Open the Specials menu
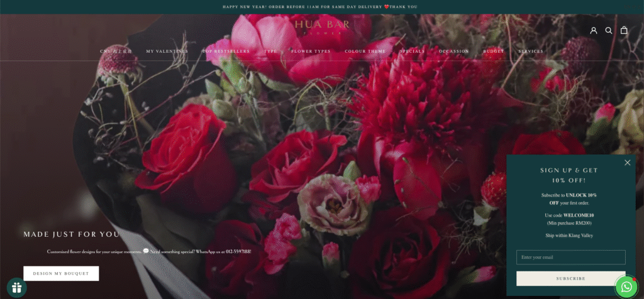The image size is (644, 299). tap(413, 52)
